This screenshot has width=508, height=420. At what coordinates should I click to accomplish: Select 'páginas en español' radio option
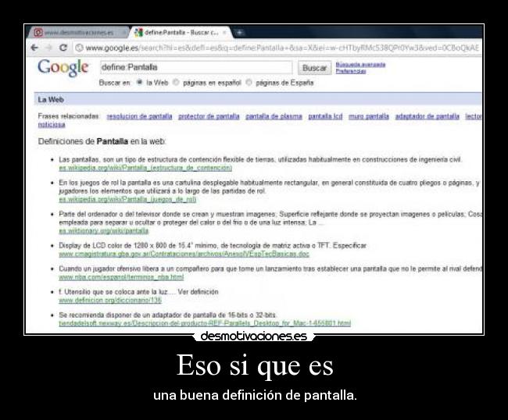[176, 82]
